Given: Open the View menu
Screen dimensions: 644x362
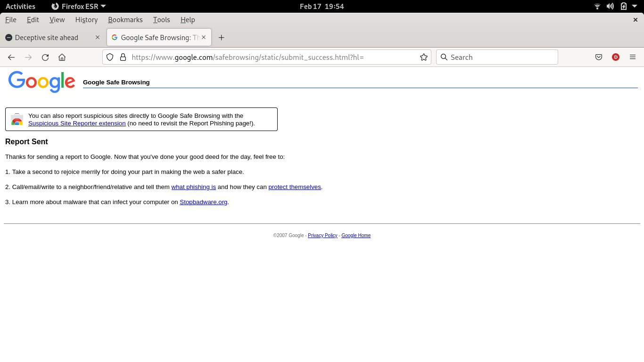Looking at the screenshot, I should point(57,20).
